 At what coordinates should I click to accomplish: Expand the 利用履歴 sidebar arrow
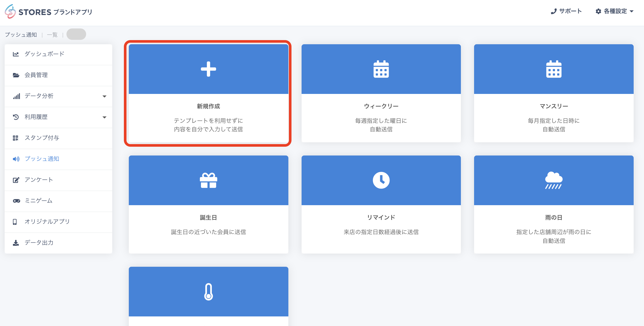pyautogui.click(x=104, y=117)
